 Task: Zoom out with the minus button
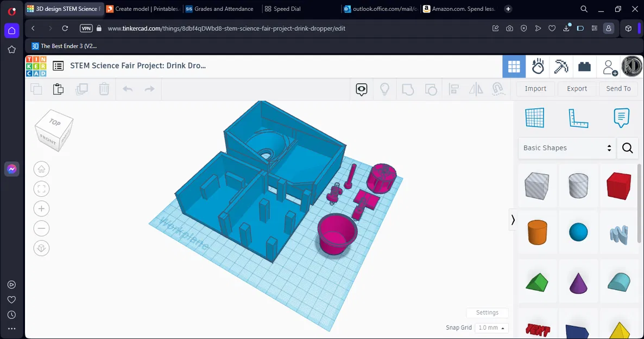click(x=41, y=228)
